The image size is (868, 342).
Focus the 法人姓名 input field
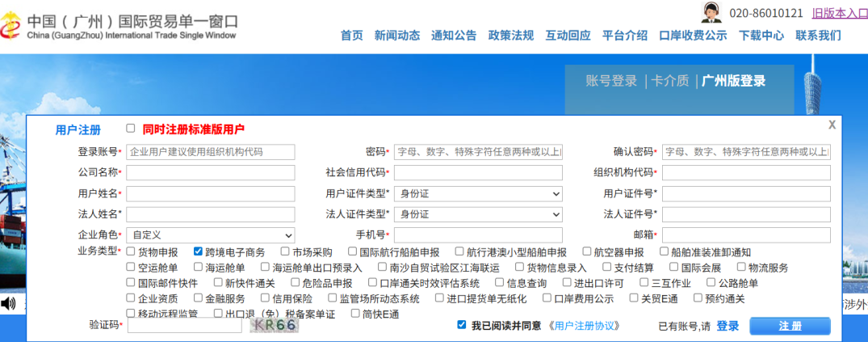[x=211, y=214]
